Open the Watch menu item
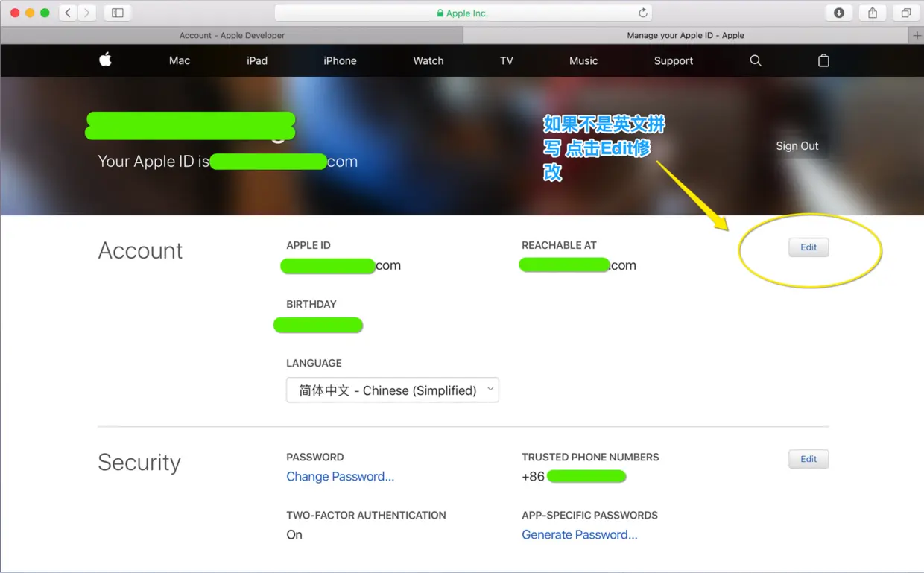The height and width of the screenshot is (573, 924). (x=428, y=60)
